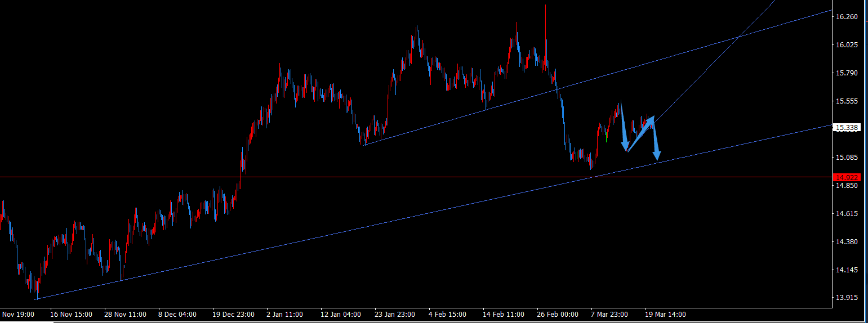Select the blue trendline starting mid-January low
The image size is (868, 323).
(x=597, y=77)
